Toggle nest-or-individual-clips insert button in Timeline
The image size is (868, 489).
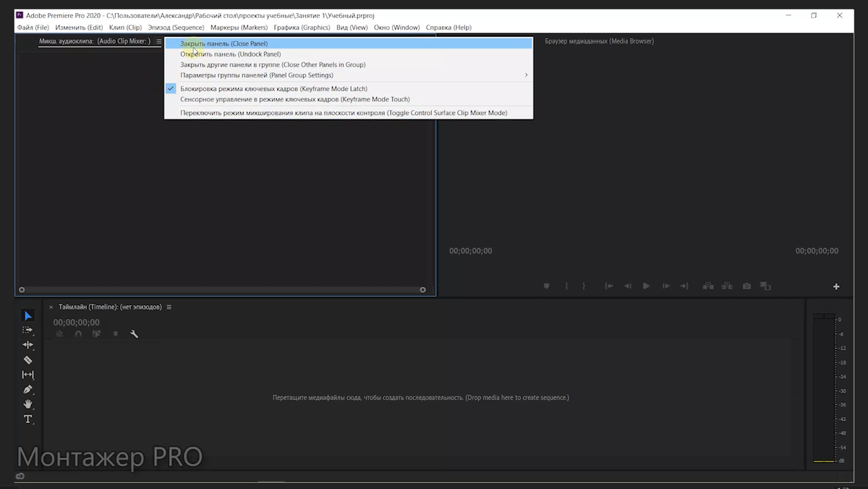pyautogui.click(x=59, y=334)
